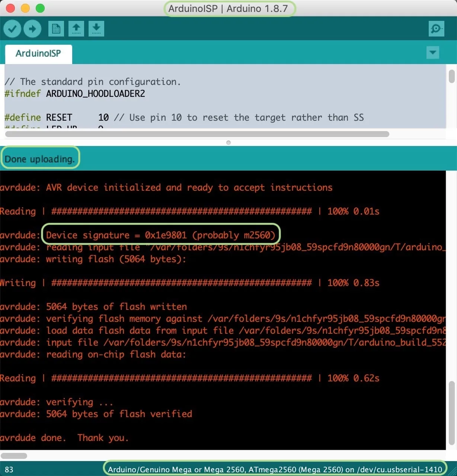The height and width of the screenshot is (476, 457).
Task: Click the code editor horizontal scrollbar
Action: point(197,134)
